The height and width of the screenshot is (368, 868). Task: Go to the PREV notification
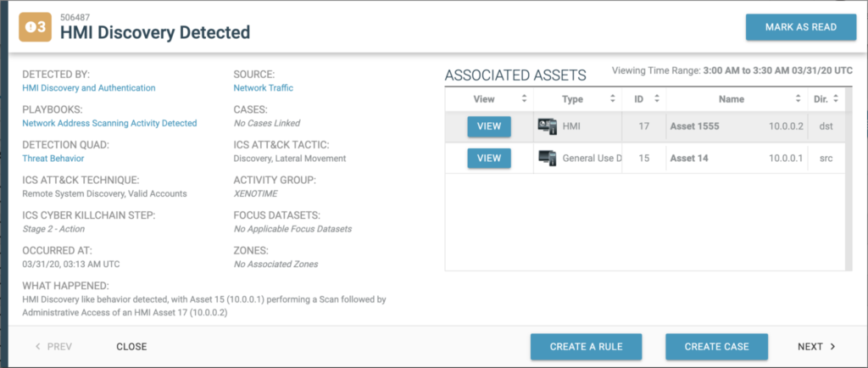[x=53, y=347]
